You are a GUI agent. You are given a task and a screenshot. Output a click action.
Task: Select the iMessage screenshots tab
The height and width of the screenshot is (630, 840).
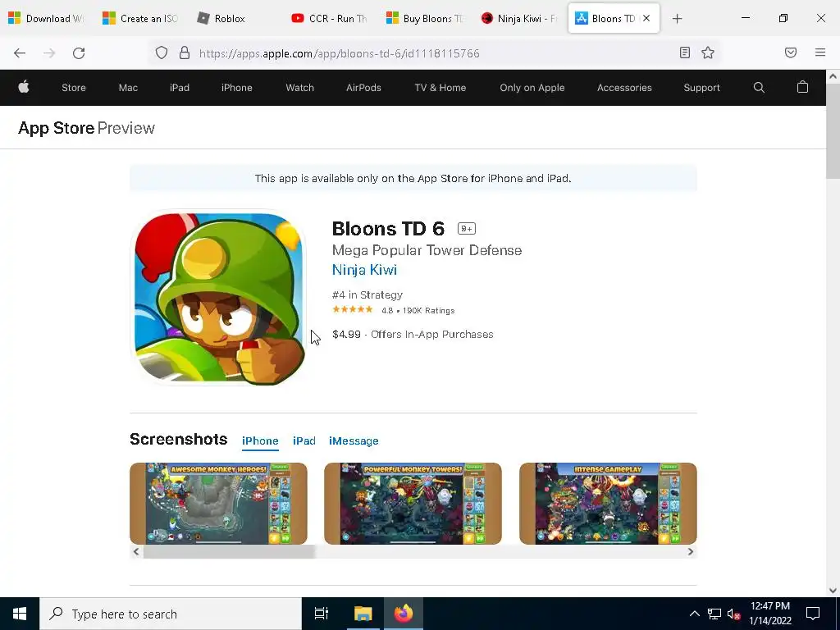tap(354, 441)
